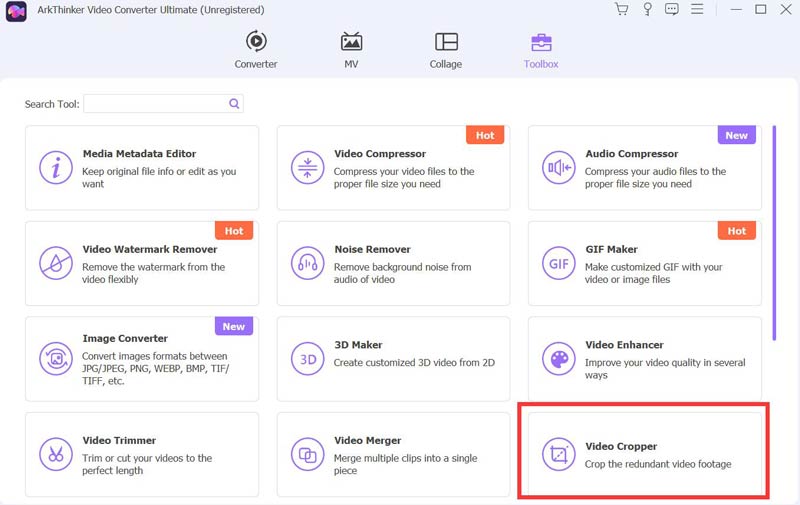Open Video Watermark Remover
This screenshot has width=800, height=505.
(142, 263)
